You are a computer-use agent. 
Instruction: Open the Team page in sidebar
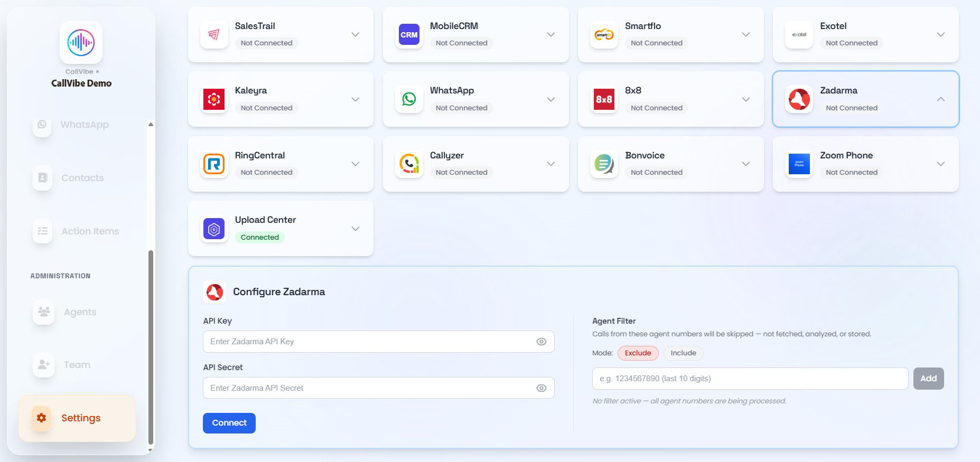point(77,365)
